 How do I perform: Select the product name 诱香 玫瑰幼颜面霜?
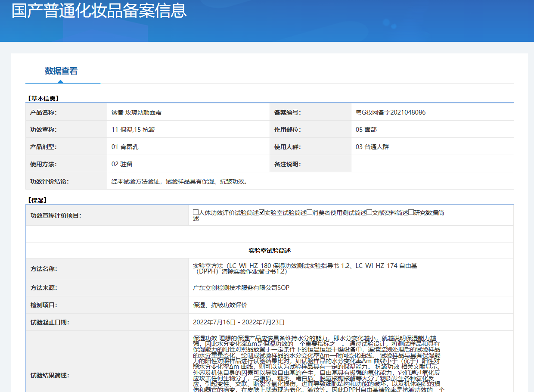137,112
